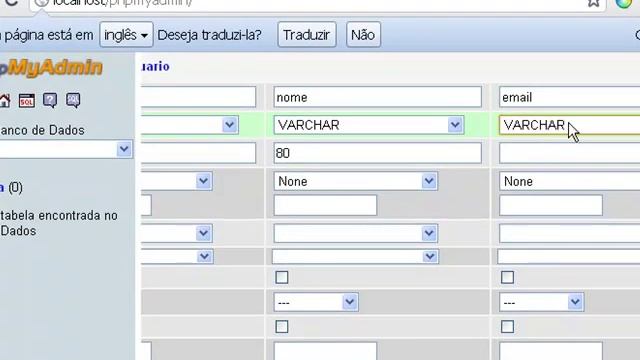Open the index dropdown showing --- for nome

click(x=316, y=302)
